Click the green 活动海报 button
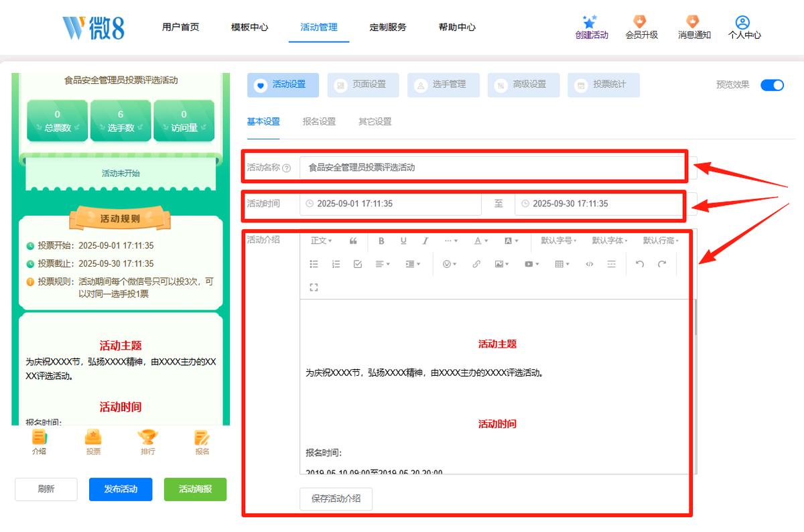 pos(196,489)
